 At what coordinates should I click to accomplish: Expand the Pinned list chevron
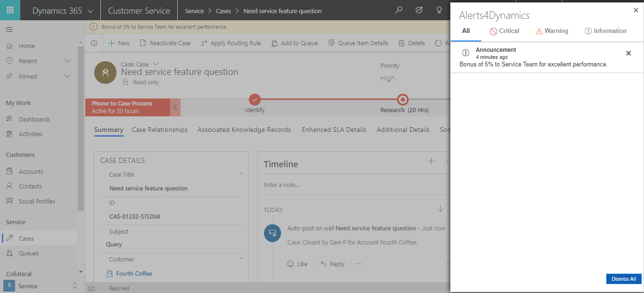tap(67, 76)
